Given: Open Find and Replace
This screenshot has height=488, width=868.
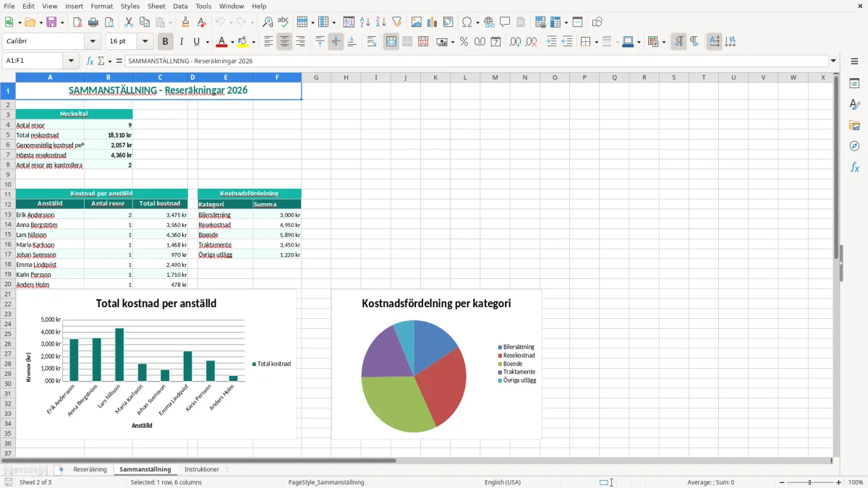Looking at the screenshot, I should pyautogui.click(x=268, y=22).
